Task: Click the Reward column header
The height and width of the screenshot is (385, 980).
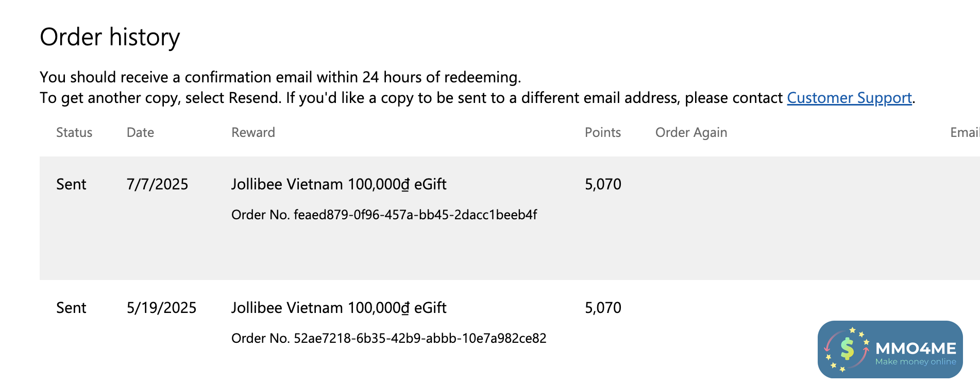Action: (253, 133)
